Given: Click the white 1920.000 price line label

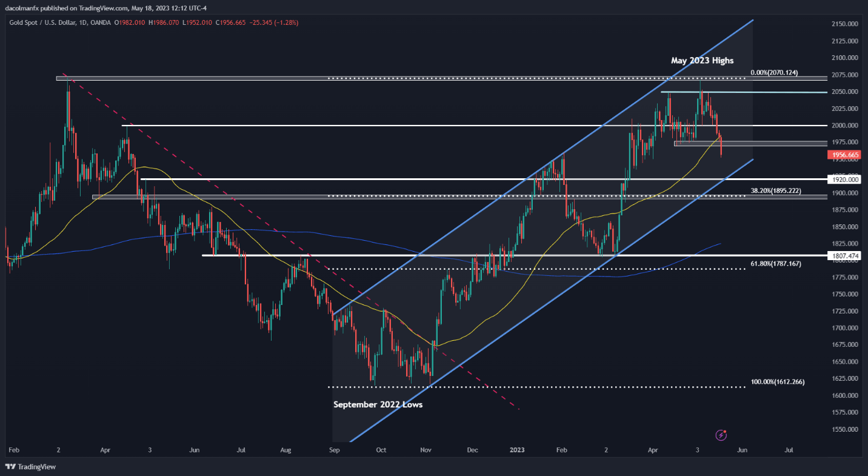Looking at the screenshot, I should click(x=843, y=179).
